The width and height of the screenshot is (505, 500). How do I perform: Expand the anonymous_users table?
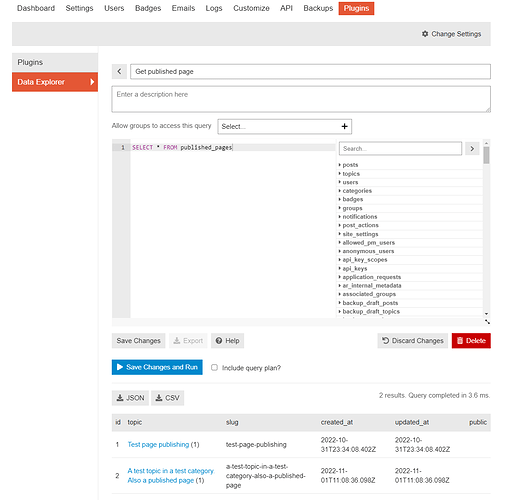coord(368,251)
